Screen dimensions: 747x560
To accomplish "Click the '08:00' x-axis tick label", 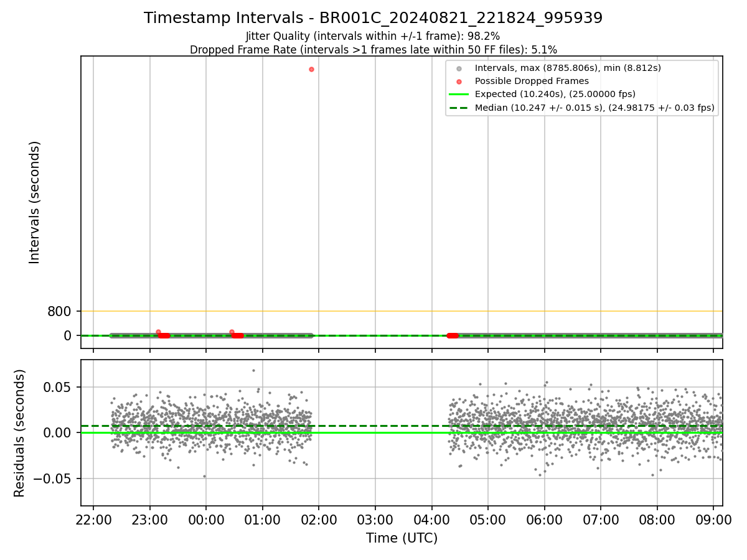I will point(657,519).
